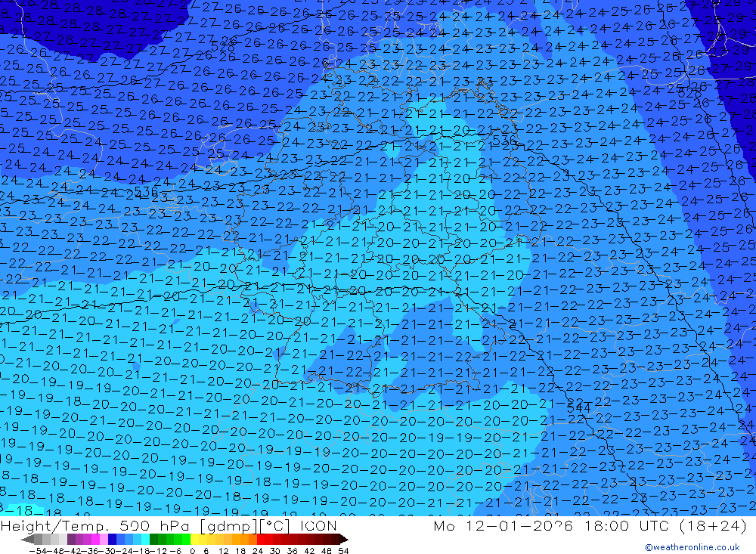Click the forecast date 'Mo 12-01-2026 18:00 UTC'
The width and height of the screenshot is (756, 554).
coord(553,525)
